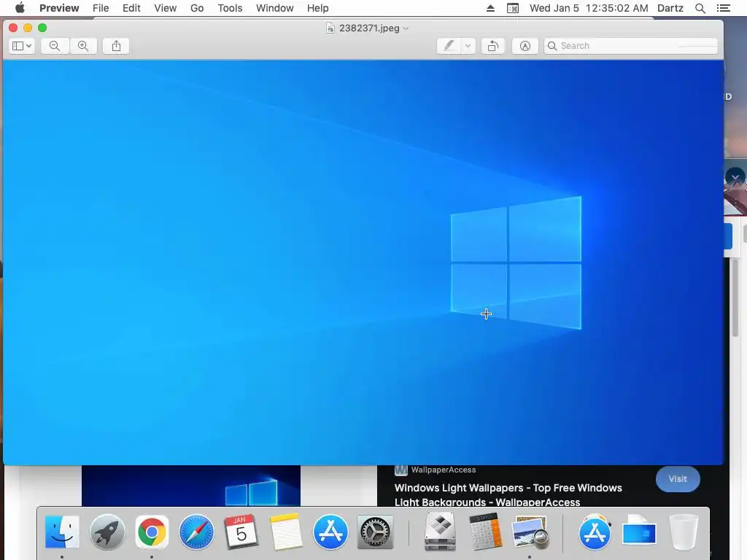
Task: Click the browser window's vertical scrollbar
Action: tap(735, 298)
